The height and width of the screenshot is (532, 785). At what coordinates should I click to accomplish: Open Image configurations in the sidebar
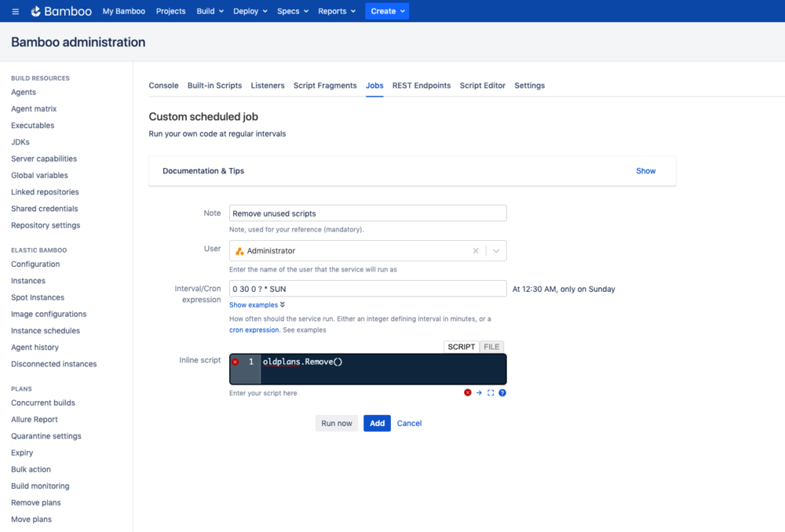click(49, 315)
